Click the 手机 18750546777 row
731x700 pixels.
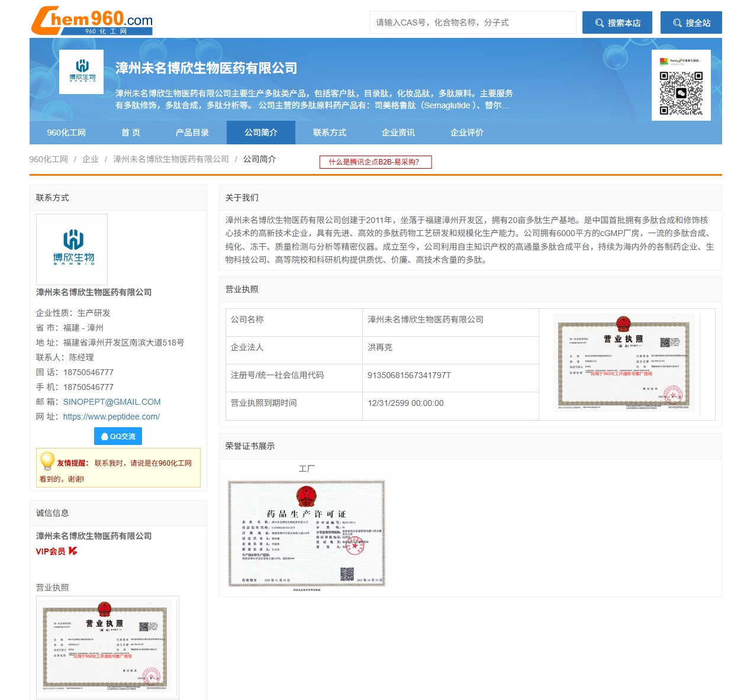(75, 387)
